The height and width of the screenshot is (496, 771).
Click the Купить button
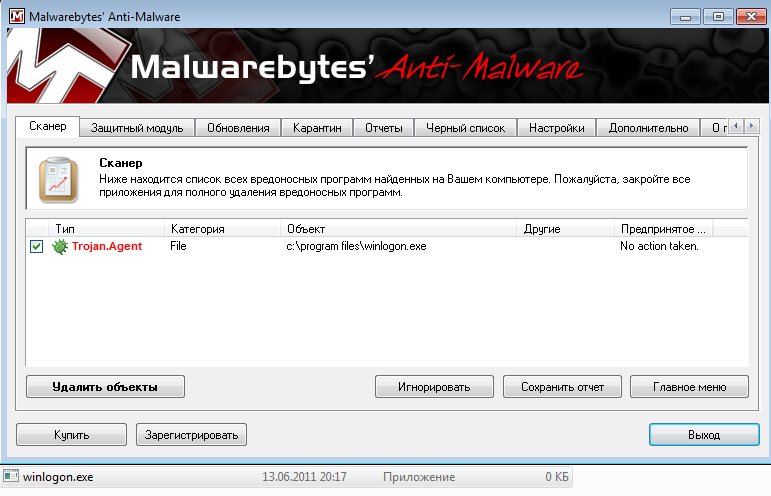(71, 435)
